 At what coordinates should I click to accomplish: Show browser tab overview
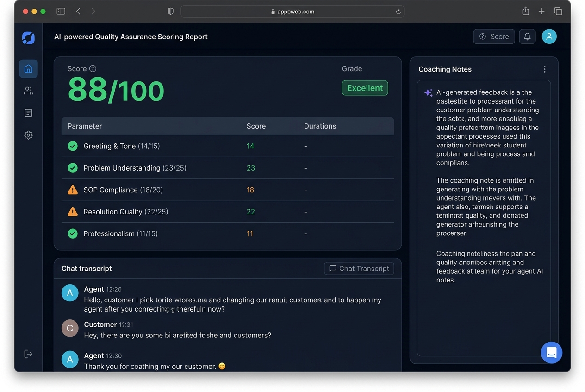pyautogui.click(x=558, y=12)
